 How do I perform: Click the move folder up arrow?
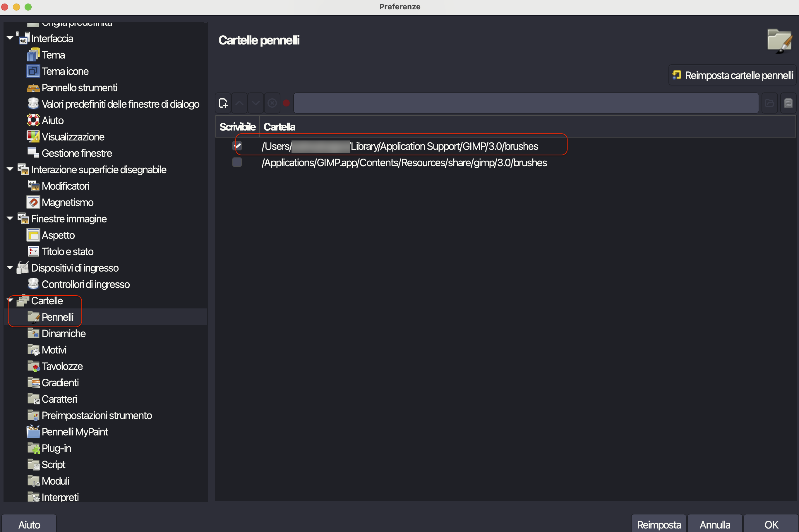click(239, 103)
